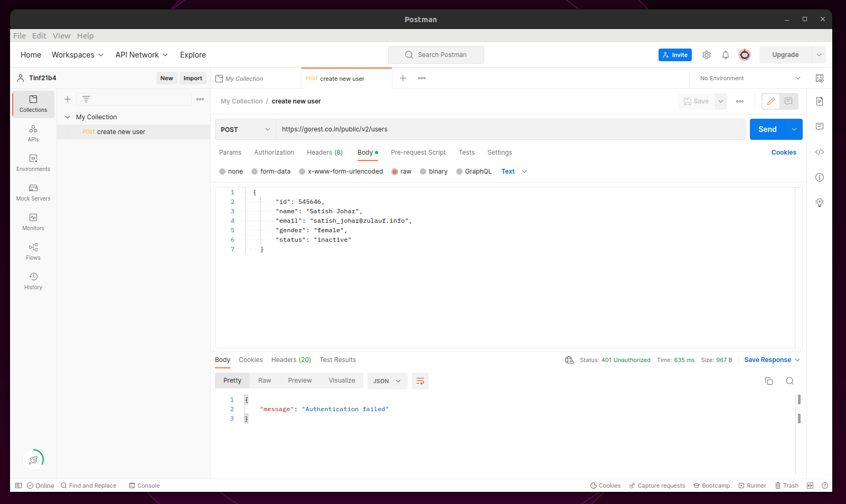Switch to the Headers (8) request tab

[x=325, y=153]
